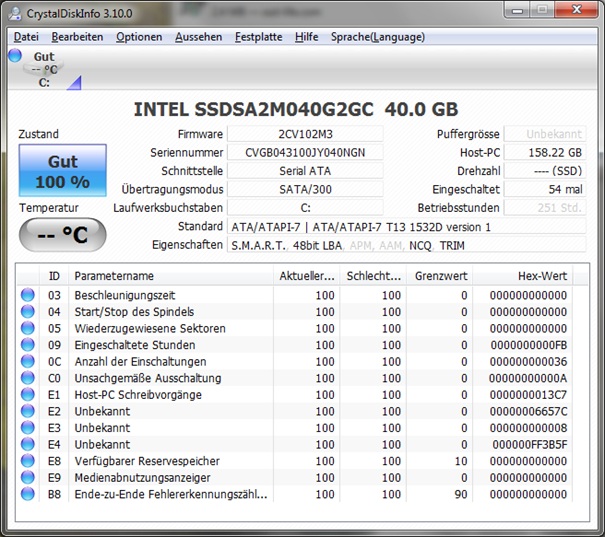Click ID cell C0

(x=54, y=378)
